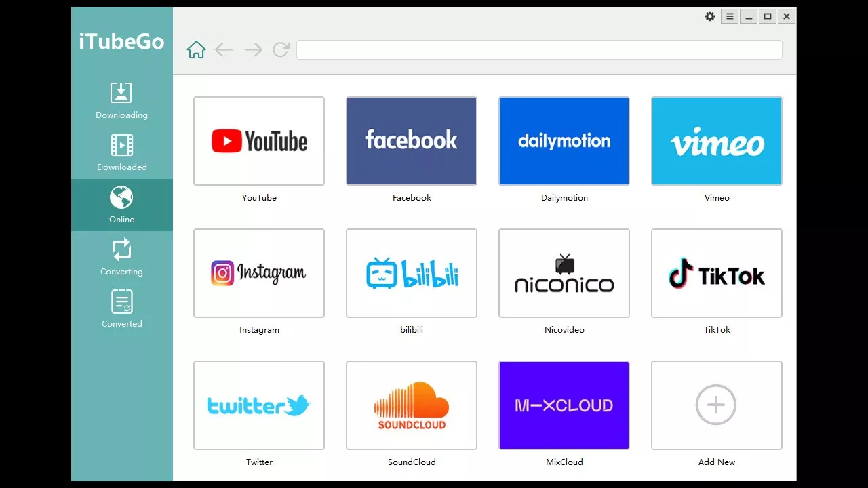The image size is (868, 488).
Task: Go to the Downloaded videos panel
Action: tap(121, 152)
